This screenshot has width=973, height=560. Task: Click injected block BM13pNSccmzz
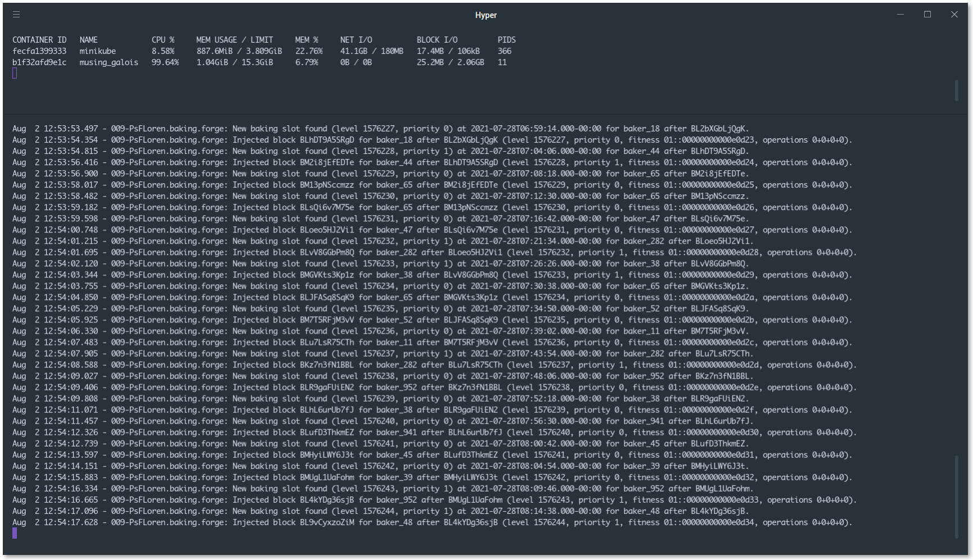[327, 185]
